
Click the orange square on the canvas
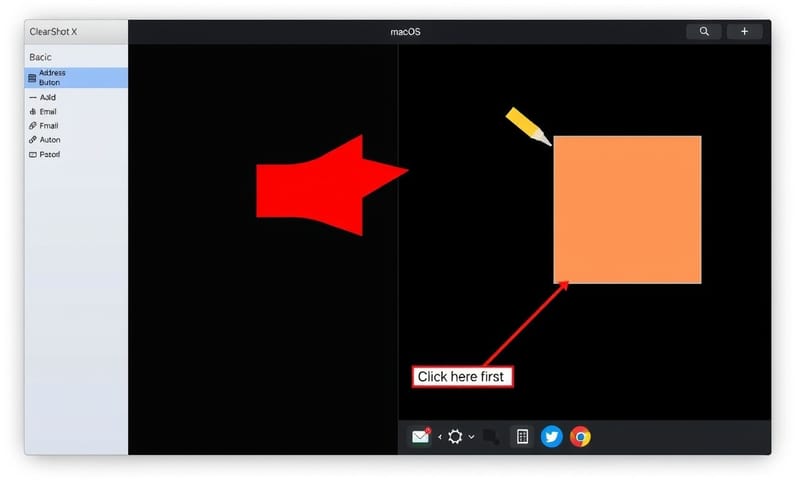point(627,209)
